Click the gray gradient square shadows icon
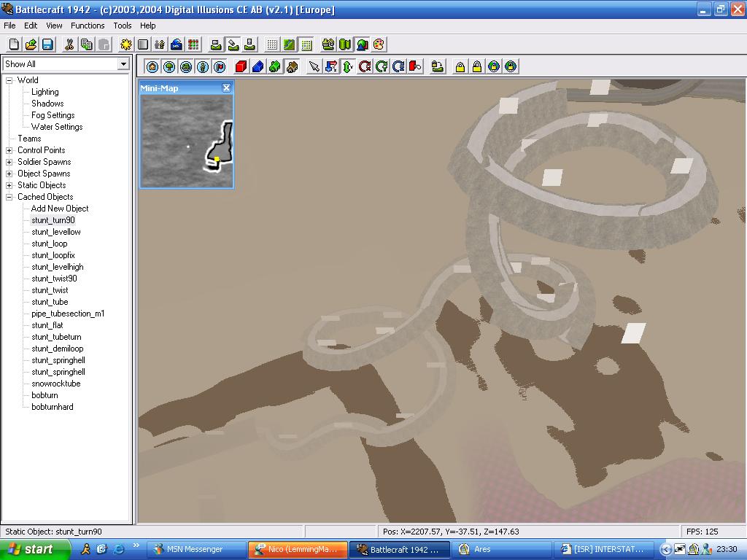 (x=142, y=44)
